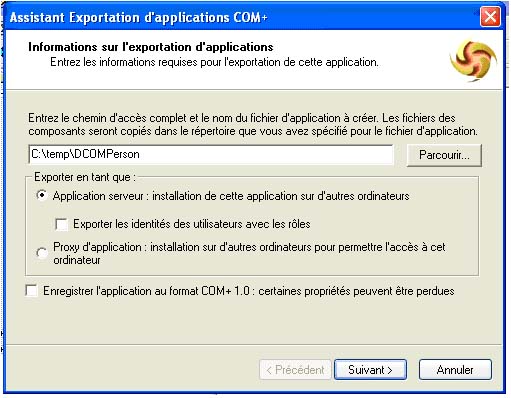
Task: Click the subtitle Entrez les informations requises
Action: tap(214, 62)
